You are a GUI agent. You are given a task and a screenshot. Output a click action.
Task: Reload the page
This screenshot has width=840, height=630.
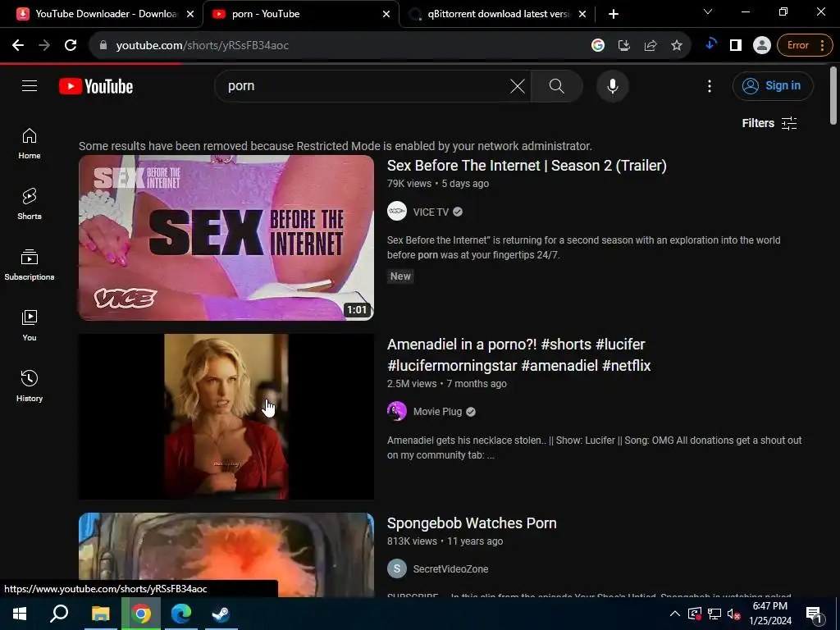(71, 46)
